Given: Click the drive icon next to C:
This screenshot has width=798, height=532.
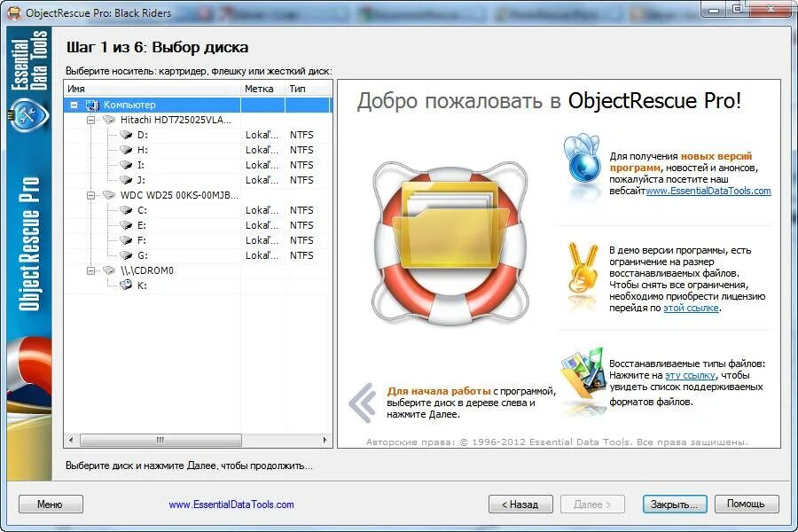Looking at the screenshot, I should click(x=126, y=210).
